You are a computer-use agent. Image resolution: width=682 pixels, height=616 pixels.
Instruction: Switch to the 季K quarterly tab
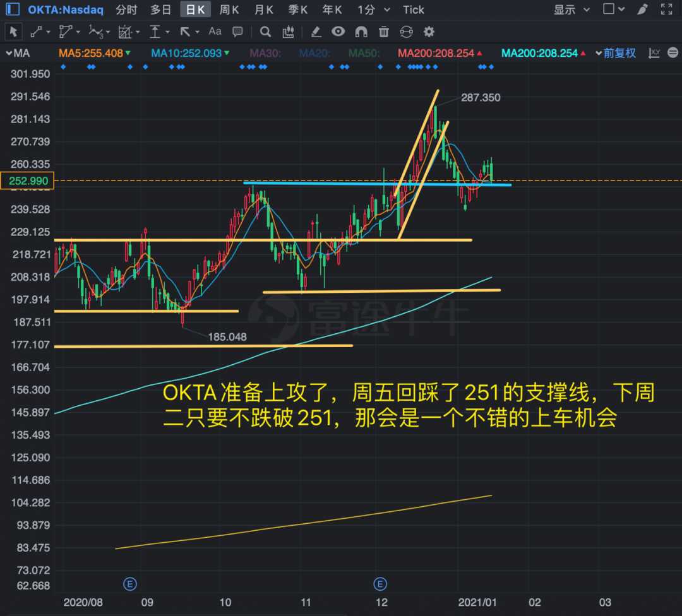[298, 9]
